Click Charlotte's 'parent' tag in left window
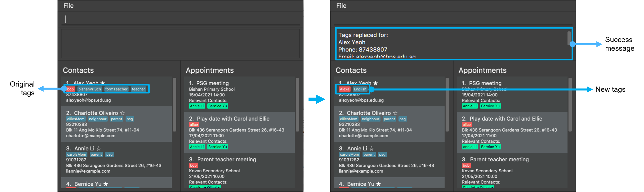Image resolution: width=644 pixels, height=192 pixels. [117, 119]
